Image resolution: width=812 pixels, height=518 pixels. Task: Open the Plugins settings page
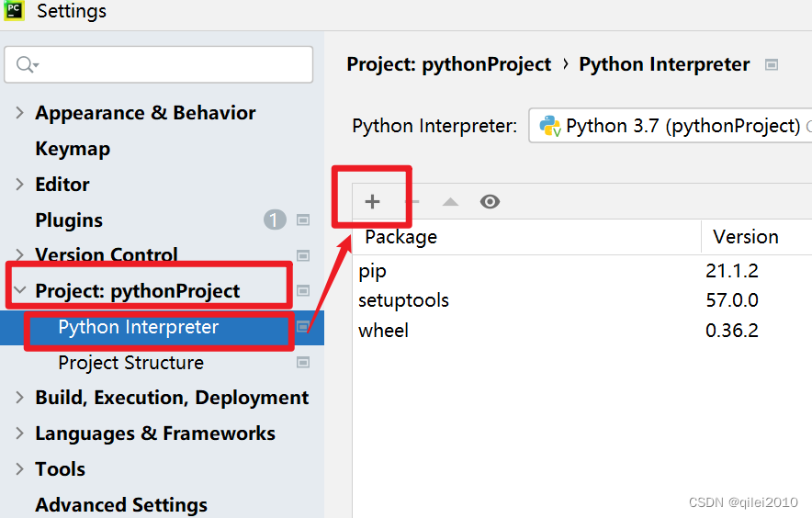click(69, 220)
